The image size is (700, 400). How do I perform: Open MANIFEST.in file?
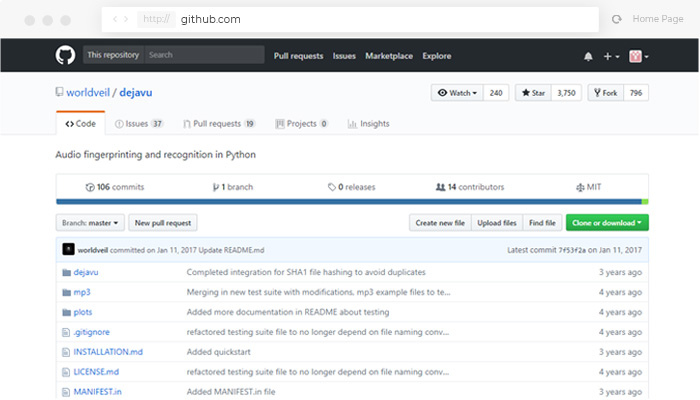tap(97, 392)
